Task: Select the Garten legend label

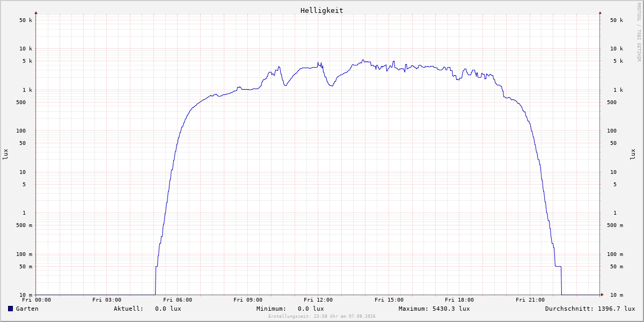Action: (x=27, y=309)
